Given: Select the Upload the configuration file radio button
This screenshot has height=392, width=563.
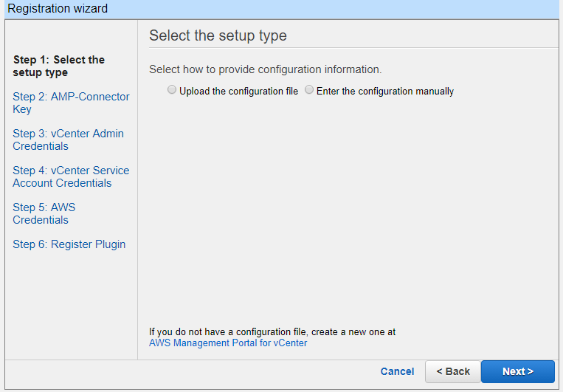Looking at the screenshot, I should coord(172,90).
